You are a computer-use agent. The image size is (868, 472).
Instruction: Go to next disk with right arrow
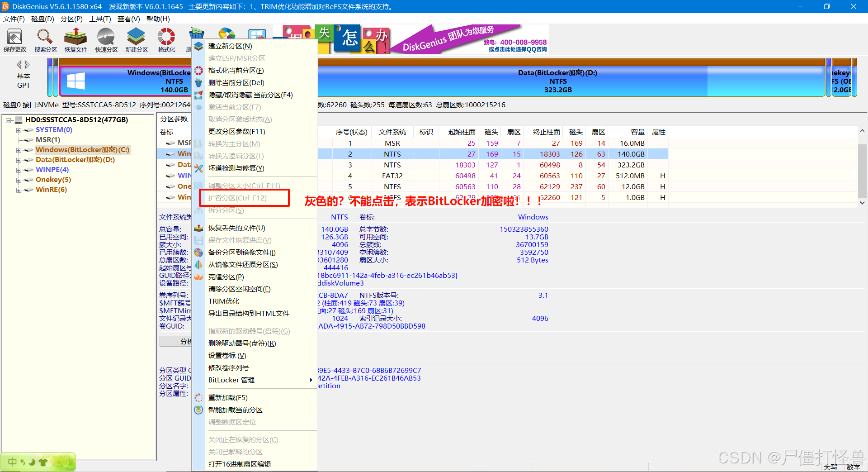click(x=27, y=64)
